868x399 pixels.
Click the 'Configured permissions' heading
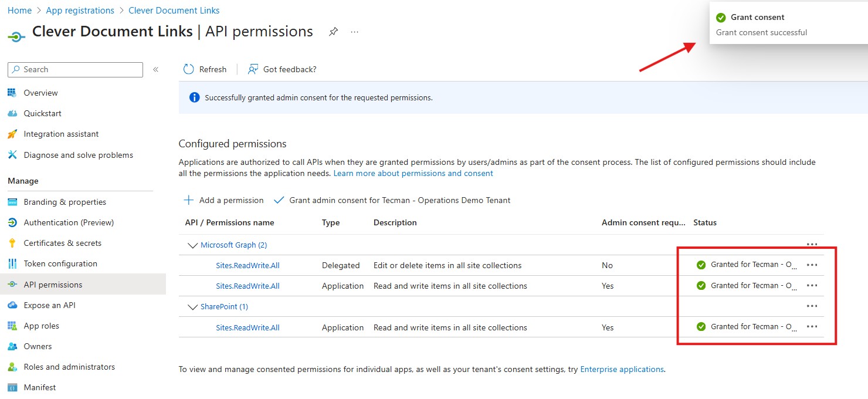point(232,144)
